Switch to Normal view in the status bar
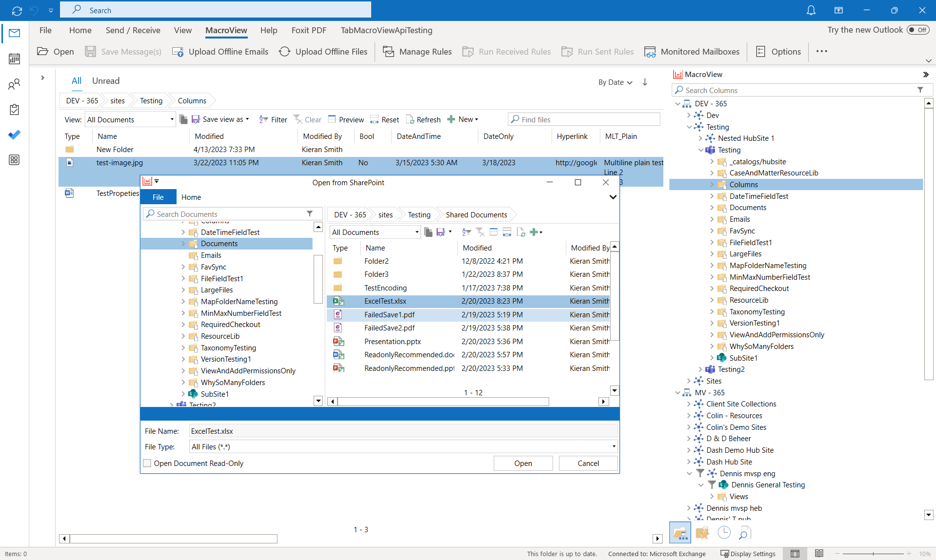Screen dimensions: 936x560 [795, 554]
